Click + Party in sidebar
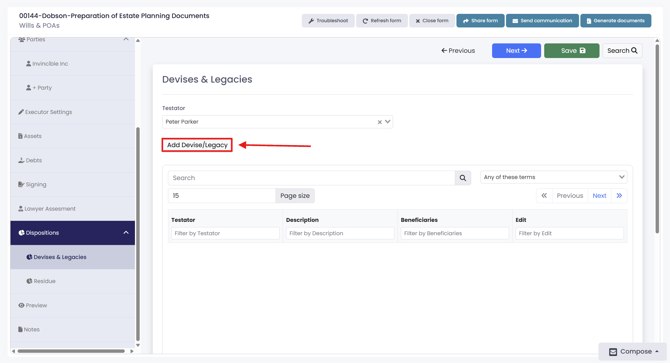670x363 pixels. coord(73,88)
